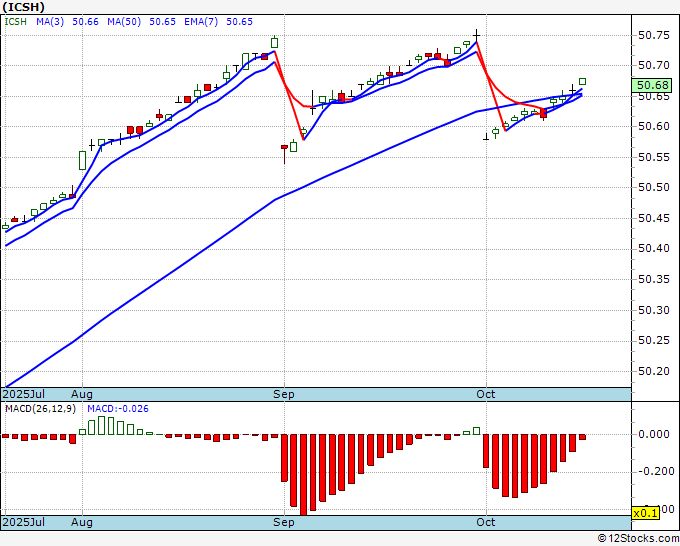Click the EMA(7) legend label
Viewport: 680px width, 546px height.
click(201, 22)
